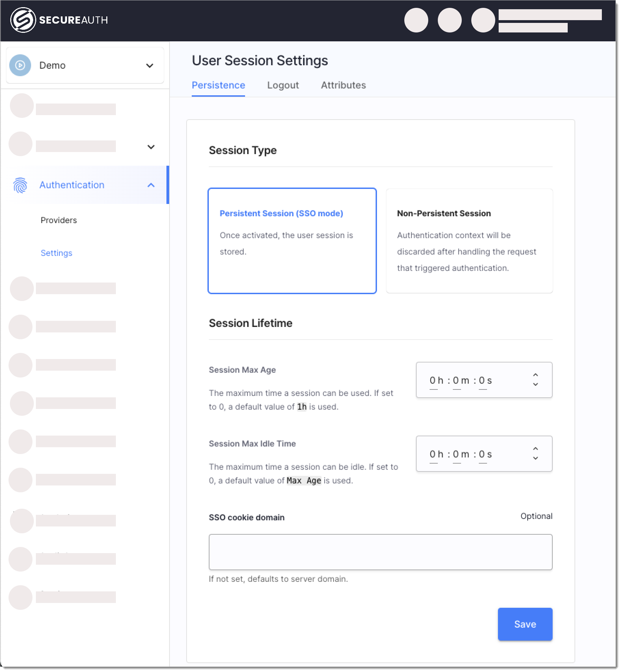Open the Attributes tab
Image resolution: width=621 pixels, height=672 pixels.
343,85
